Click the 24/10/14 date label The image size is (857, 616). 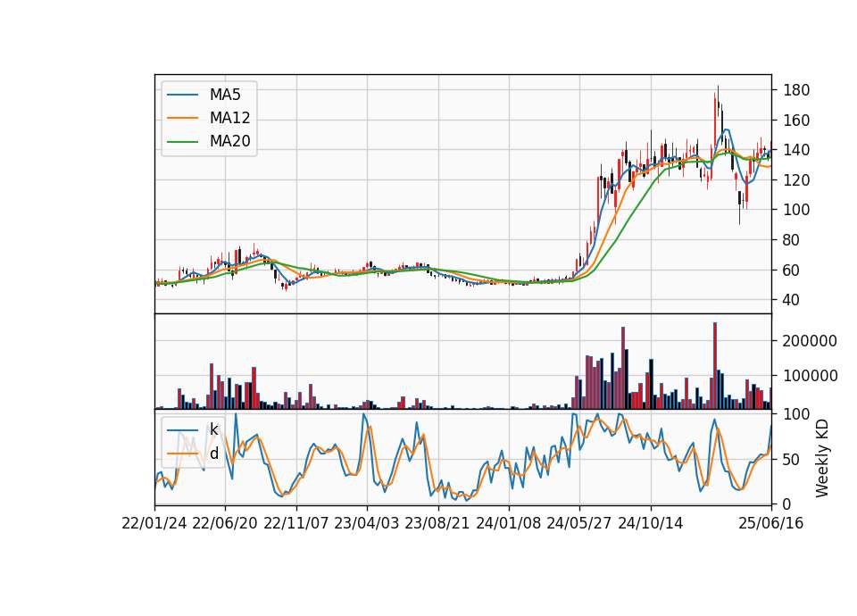(x=651, y=524)
